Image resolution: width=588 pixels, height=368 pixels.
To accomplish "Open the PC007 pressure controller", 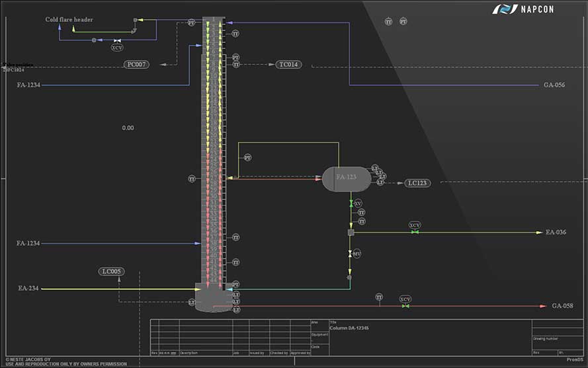I will (x=137, y=65).
